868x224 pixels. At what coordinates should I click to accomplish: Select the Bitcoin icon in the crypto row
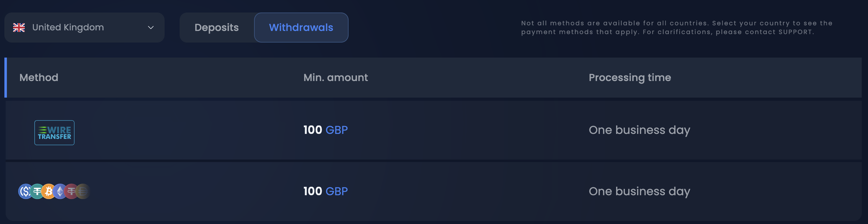pyautogui.click(x=49, y=191)
